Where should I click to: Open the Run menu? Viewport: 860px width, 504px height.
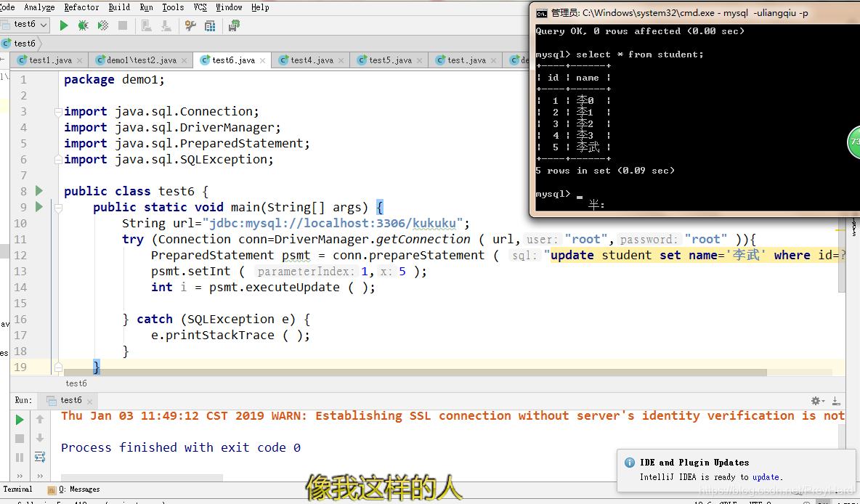(x=147, y=7)
